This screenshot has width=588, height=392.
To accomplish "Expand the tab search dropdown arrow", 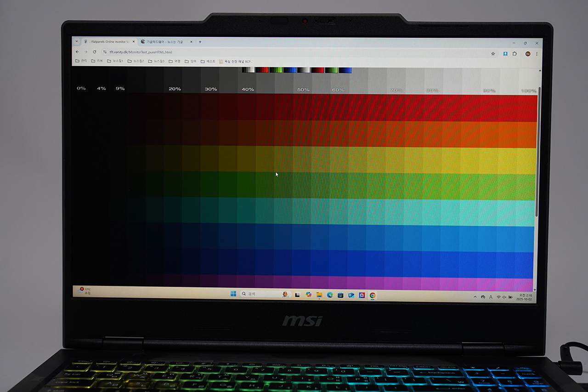I will (77, 41).
